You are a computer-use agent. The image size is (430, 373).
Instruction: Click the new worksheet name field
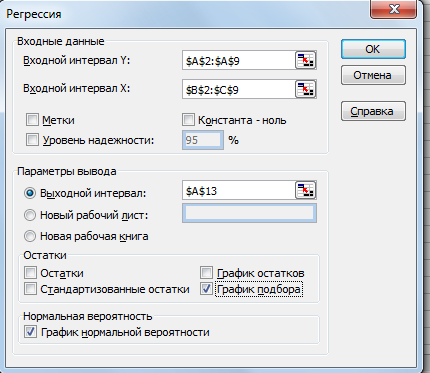click(249, 213)
